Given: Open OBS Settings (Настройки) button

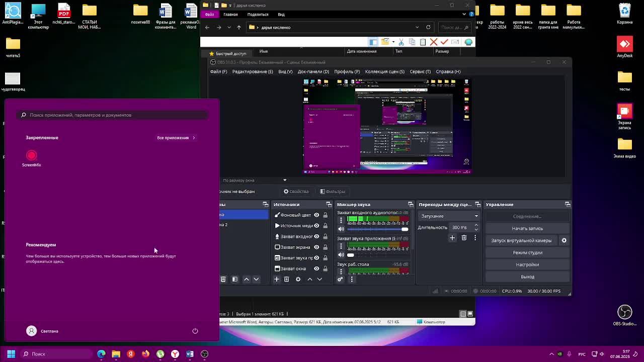Looking at the screenshot, I should coord(527,264).
